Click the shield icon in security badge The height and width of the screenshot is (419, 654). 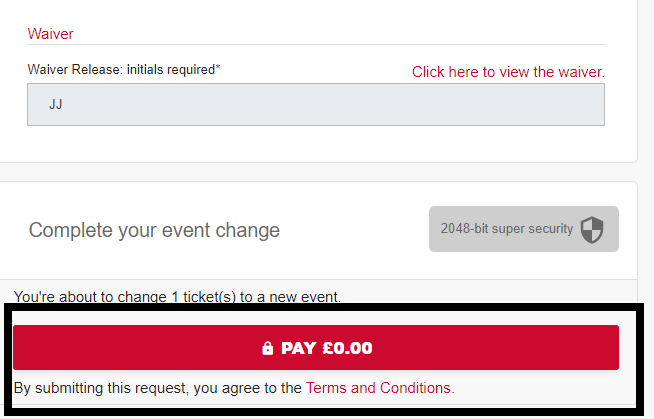click(x=593, y=229)
